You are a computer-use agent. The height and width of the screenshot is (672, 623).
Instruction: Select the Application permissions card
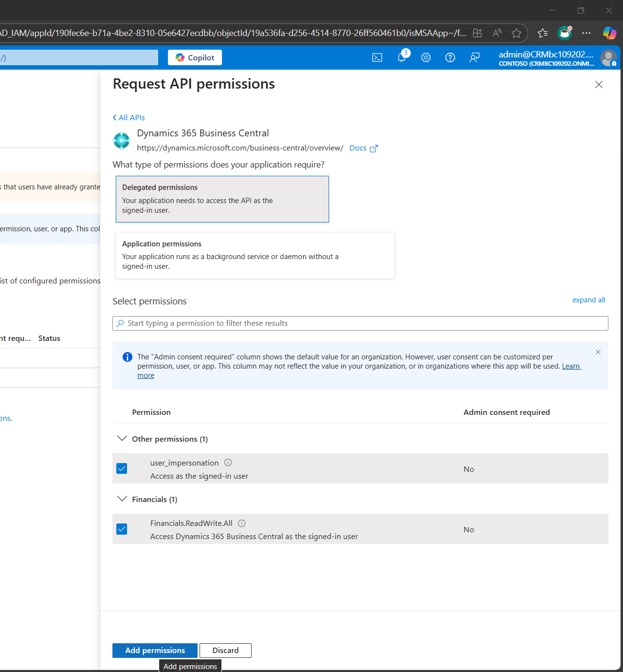point(255,255)
